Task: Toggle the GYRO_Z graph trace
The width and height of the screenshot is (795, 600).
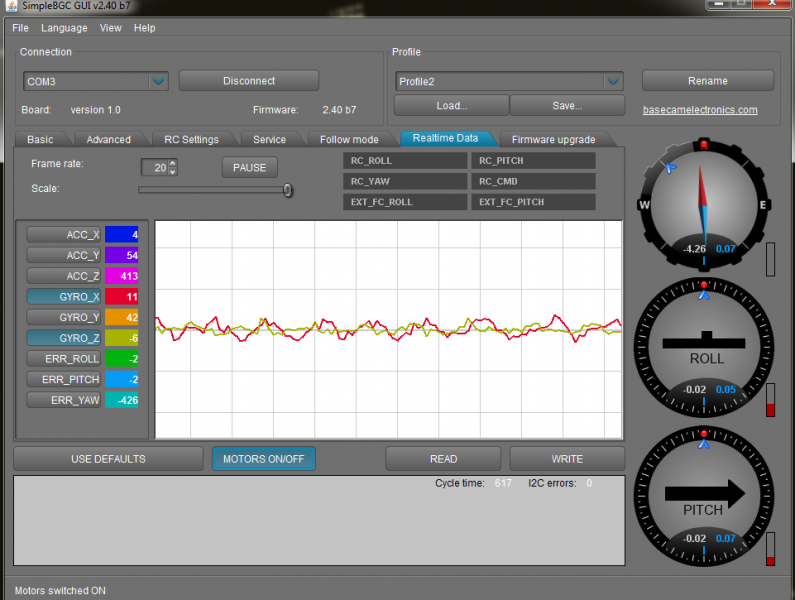Action: 65,338
